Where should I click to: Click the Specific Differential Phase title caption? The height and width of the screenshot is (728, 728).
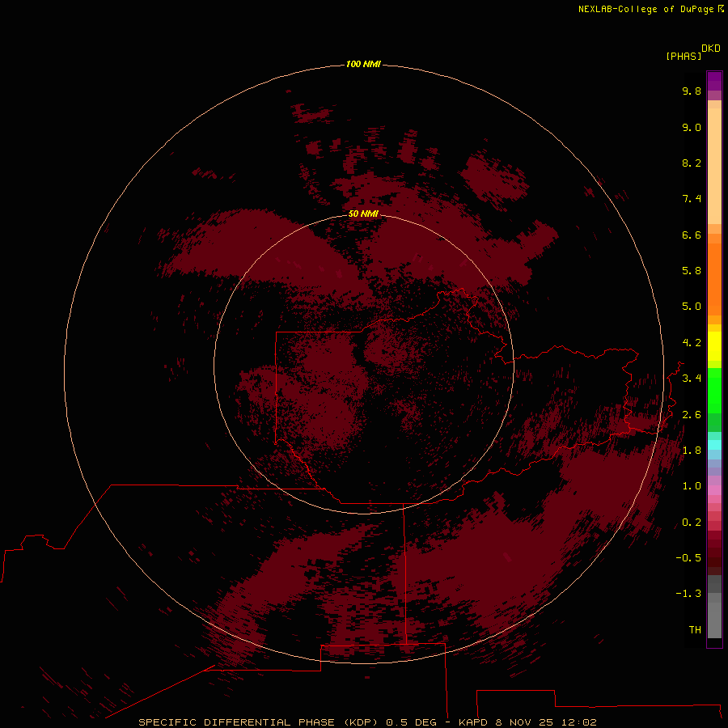tap(367, 722)
